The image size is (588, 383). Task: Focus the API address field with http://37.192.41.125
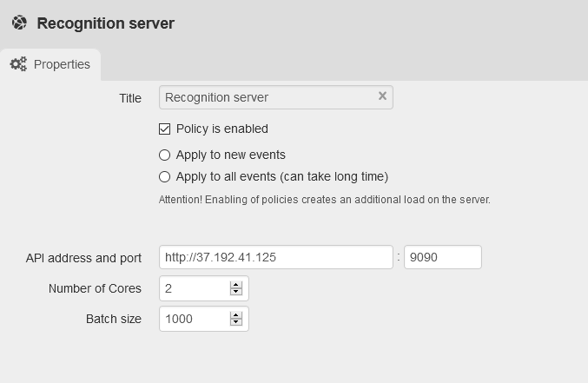pyautogui.click(x=275, y=258)
